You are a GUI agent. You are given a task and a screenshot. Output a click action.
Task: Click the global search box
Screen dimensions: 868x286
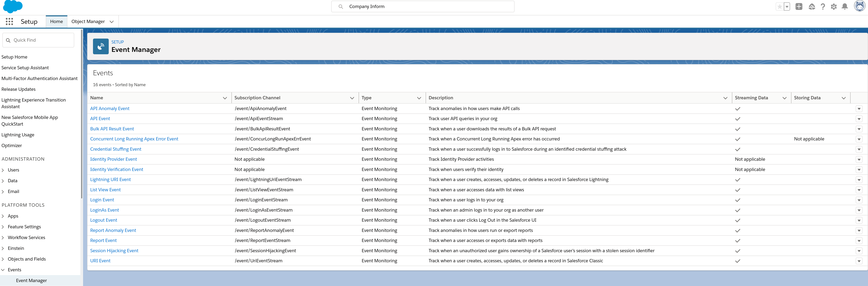point(423,6)
